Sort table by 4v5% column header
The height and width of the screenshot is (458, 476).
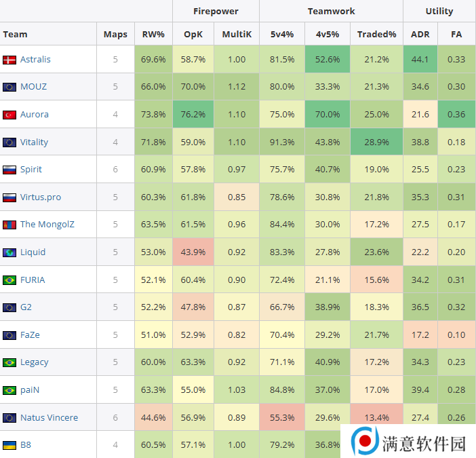[328, 34]
